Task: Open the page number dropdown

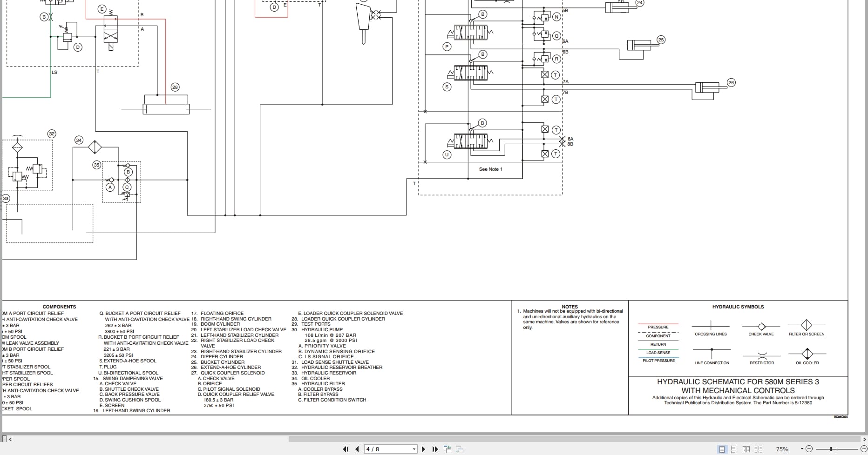Action: [x=414, y=449]
